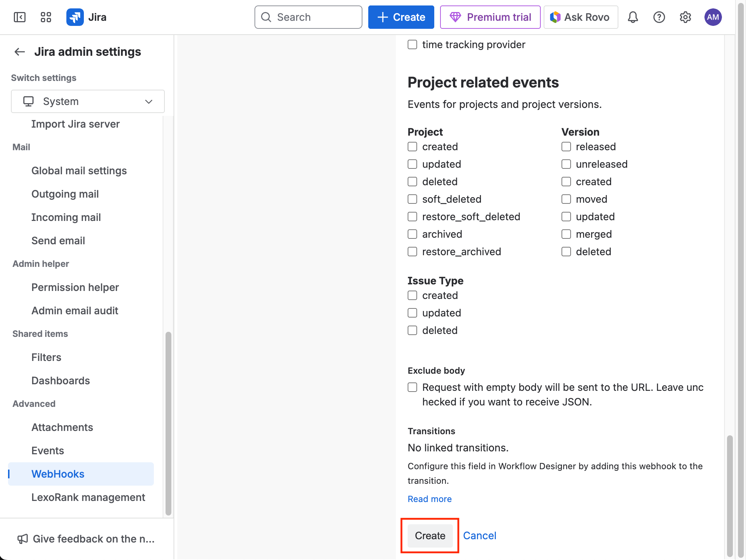This screenshot has width=746, height=560.
Task: Click the Jira logo icon
Action: (x=75, y=17)
